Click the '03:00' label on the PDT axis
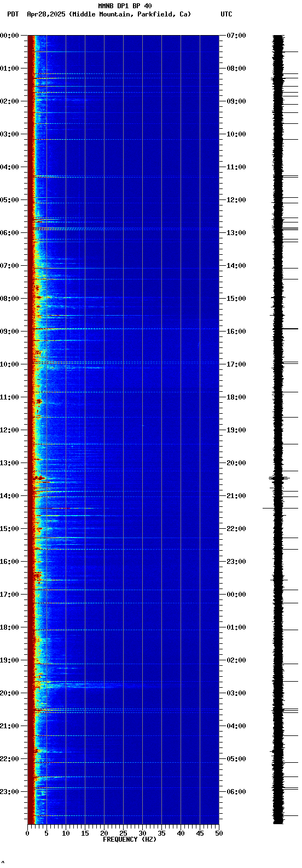This screenshot has width=302, height=868. [10, 134]
